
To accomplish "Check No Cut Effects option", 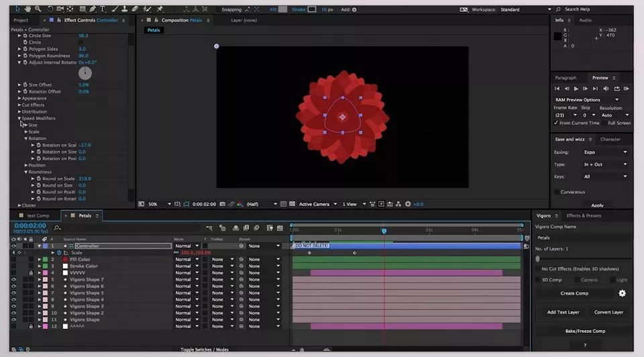I will pos(538,268).
